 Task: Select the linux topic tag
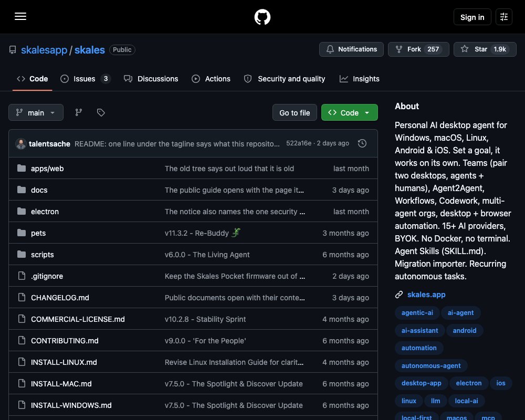pyautogui.click(x=409, y=401)
